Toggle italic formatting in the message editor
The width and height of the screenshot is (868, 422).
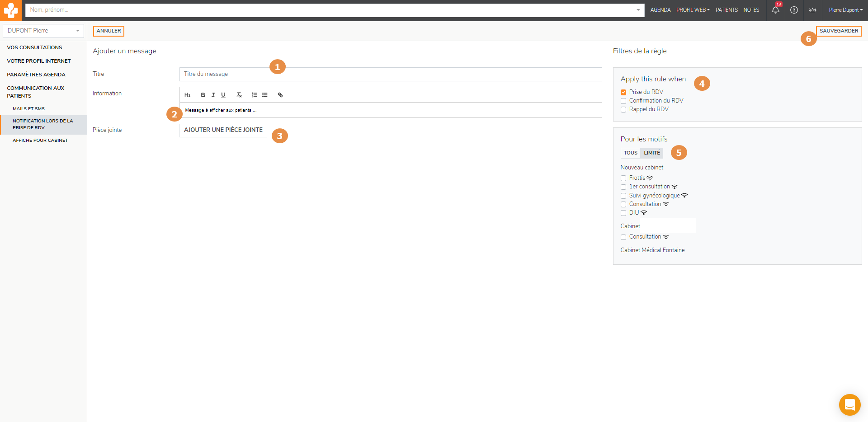(x=213, y=95)
